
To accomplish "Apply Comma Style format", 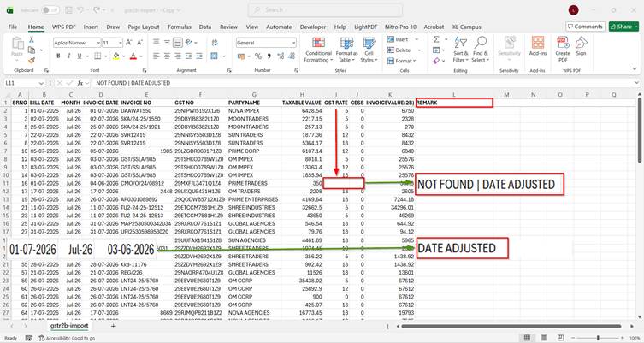I will (269, 56).
